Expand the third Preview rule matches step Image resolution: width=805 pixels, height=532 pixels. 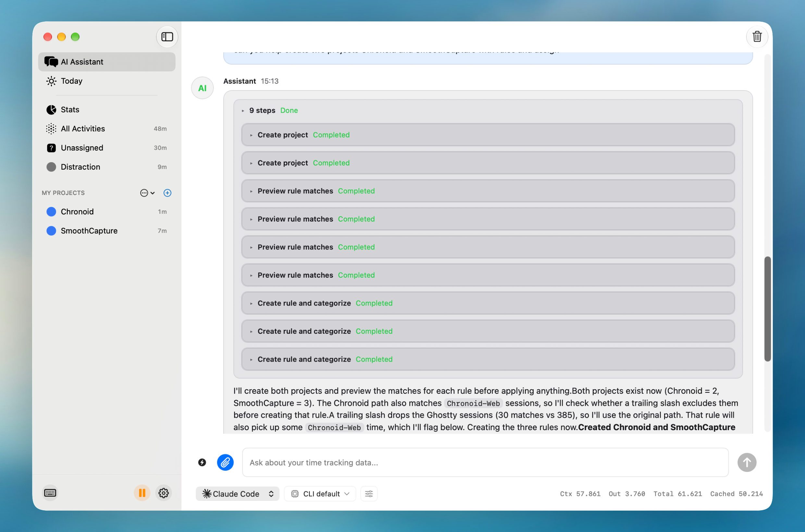pos(488,247)
